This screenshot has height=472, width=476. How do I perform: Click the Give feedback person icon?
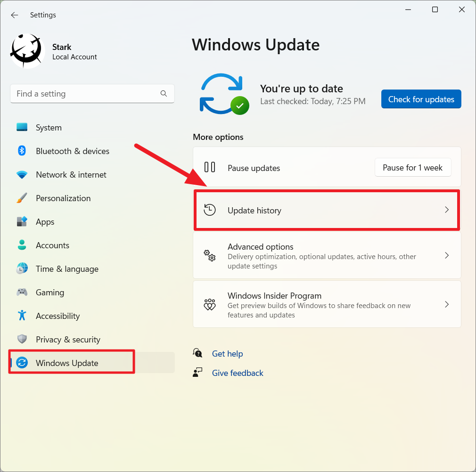pyautogui.click(x=197, y=372)
